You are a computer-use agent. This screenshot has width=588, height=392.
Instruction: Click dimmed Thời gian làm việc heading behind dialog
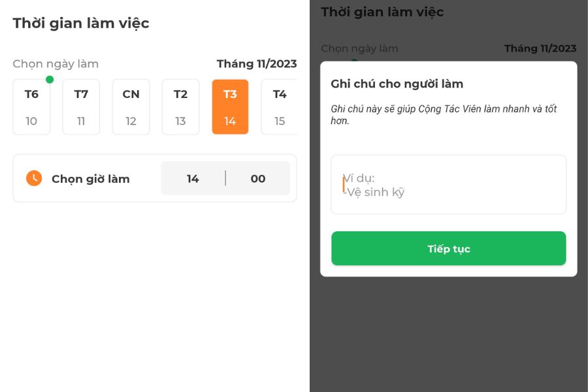pyautogui.click(x=382, y=12)
